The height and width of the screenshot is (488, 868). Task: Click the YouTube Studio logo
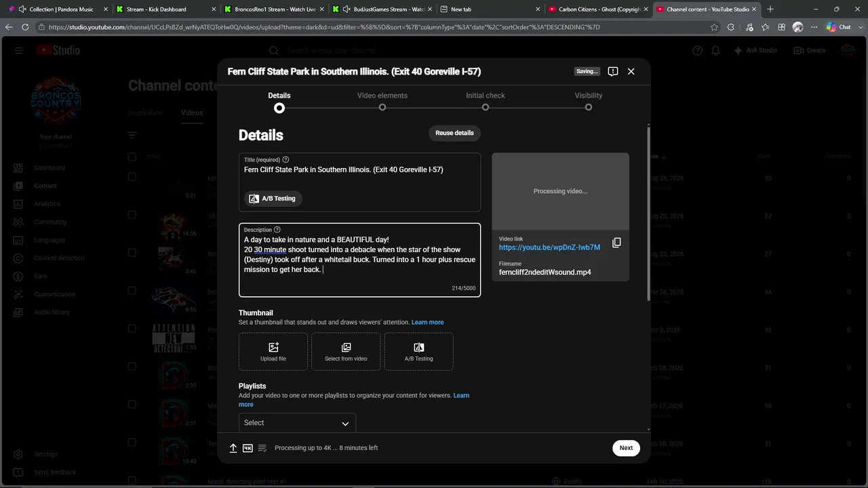point(58,51)
